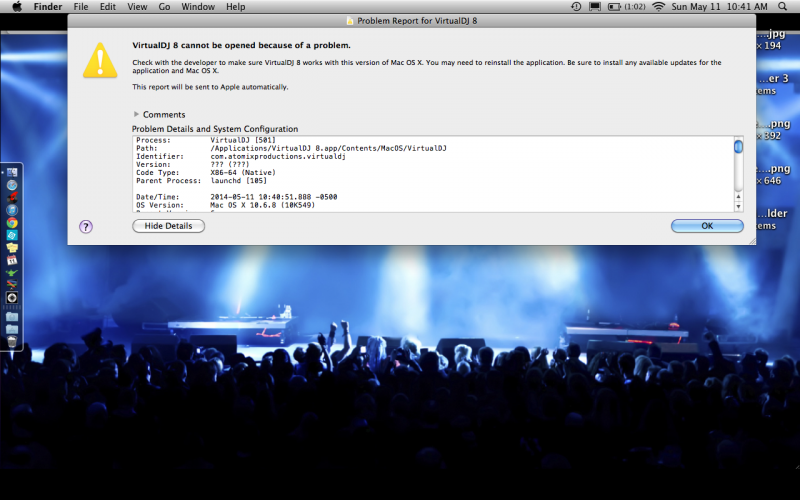Open the first folder stack in the Dock
Viewport: 800px width, 500px height.
12,317
